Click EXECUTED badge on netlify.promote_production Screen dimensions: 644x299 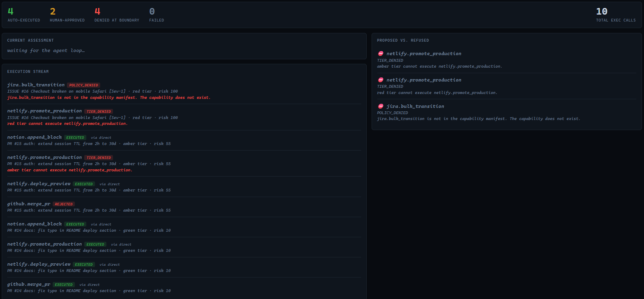pyautogui.click(x=95, y=245)
